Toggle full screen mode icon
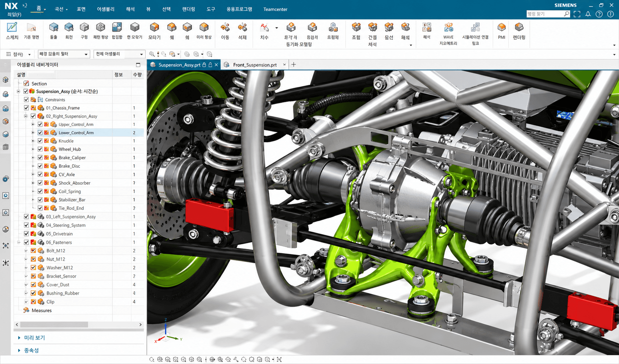The height and width of the screenshot is (364, 619). click(577, 14)
